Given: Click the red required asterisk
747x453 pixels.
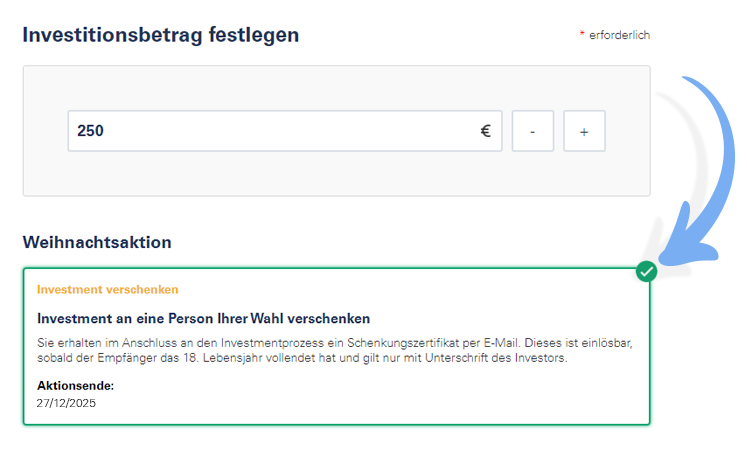Looking at the screenshot, I should tap(582, 36).
